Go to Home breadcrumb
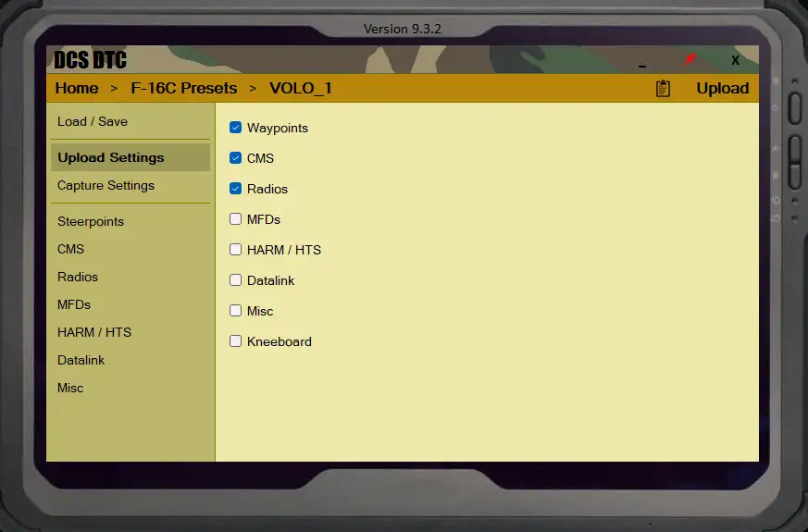 click(x=77, y=89)
